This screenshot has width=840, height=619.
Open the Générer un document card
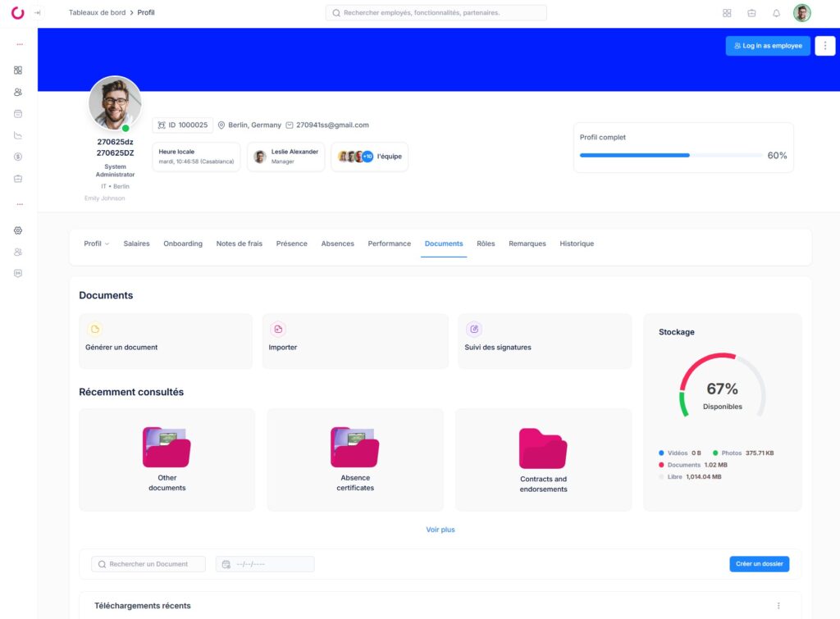[x=165, y=341]
